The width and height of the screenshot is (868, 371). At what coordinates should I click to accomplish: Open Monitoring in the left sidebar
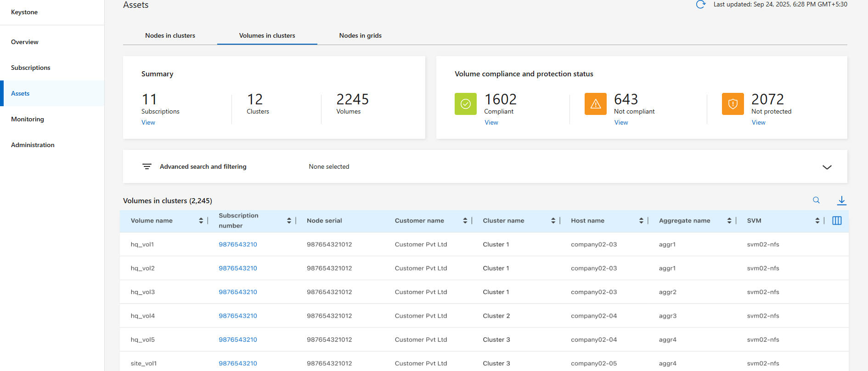pos(28,119)
